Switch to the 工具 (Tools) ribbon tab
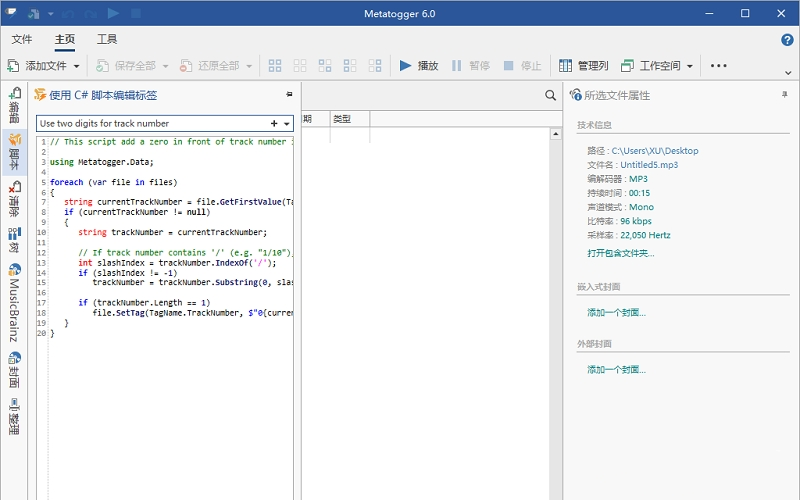 coord(107,40)
